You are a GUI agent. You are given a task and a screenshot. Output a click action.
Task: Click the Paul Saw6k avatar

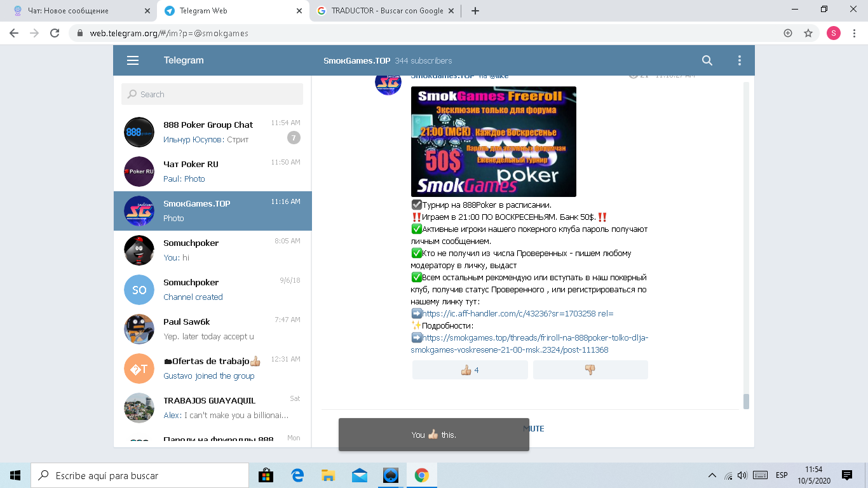(x=139, y=329)
